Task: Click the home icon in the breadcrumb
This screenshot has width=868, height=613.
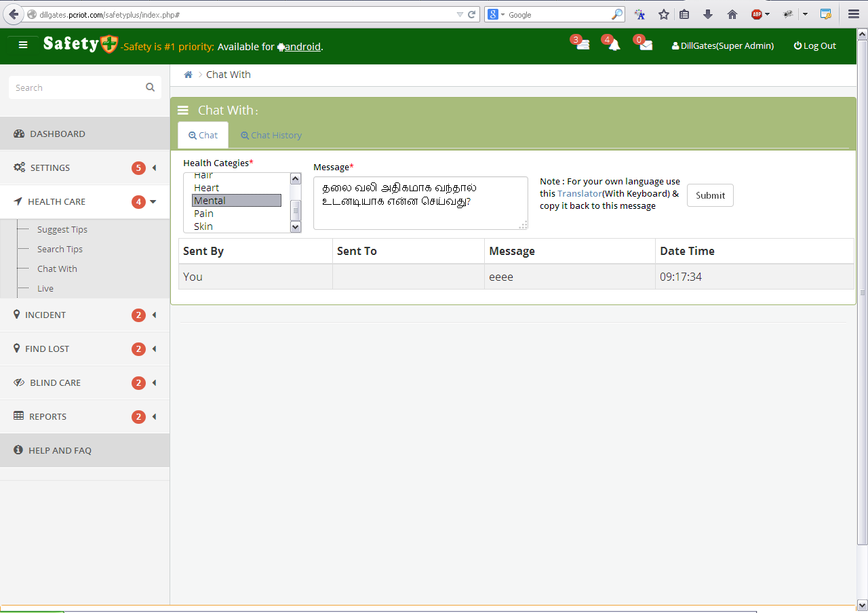Action: tap(189, 75)
